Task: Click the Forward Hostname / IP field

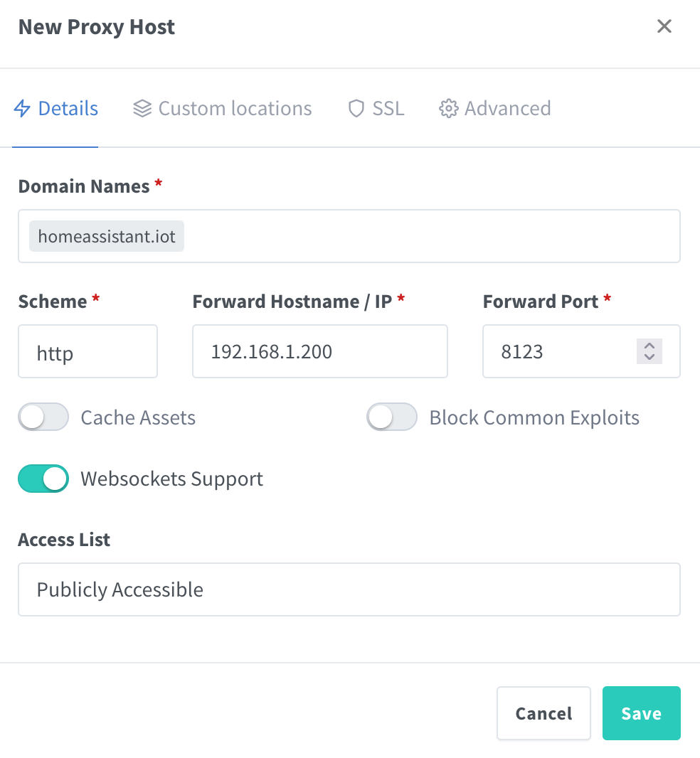Action: point(319,351)
